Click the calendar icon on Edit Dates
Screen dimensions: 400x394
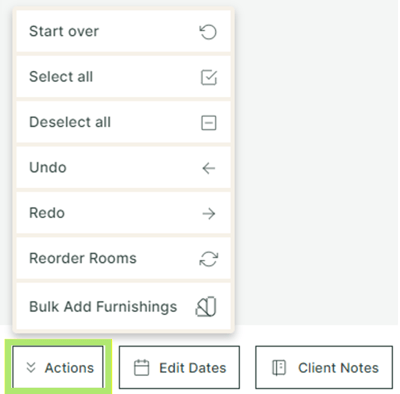point(141,368)
